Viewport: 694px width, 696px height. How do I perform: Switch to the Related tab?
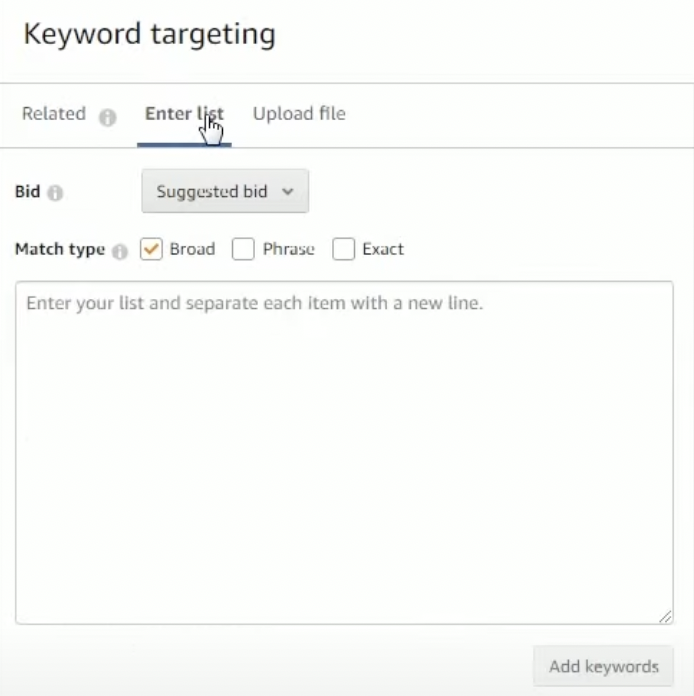click(54, 114)
